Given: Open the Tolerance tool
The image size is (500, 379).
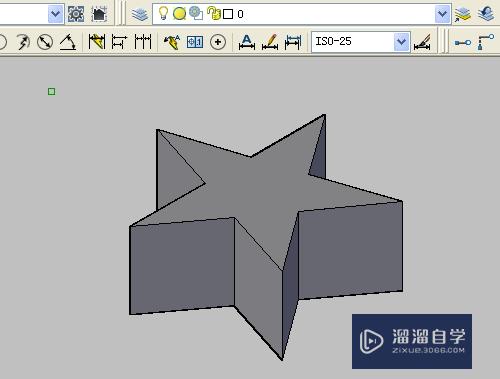Looking at the screenshot, I should click(195, 42).
